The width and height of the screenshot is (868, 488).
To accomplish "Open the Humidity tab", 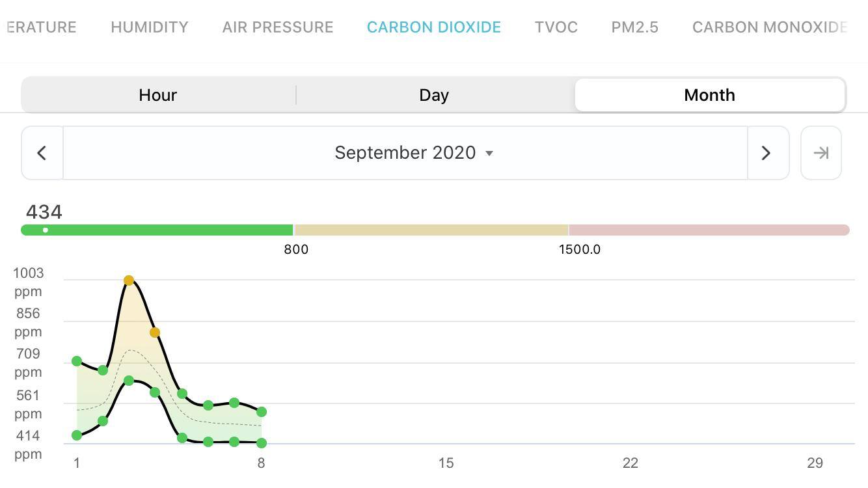I will tap(149, 27).
